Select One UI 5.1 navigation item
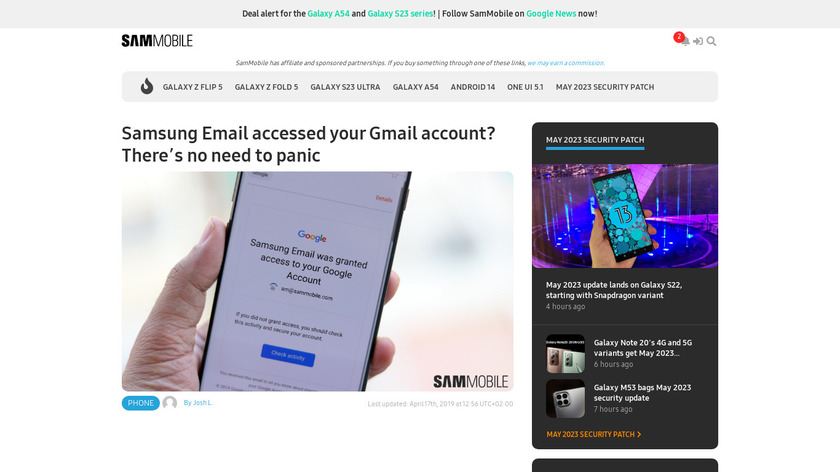840x472 pixels. pos(525,87)
